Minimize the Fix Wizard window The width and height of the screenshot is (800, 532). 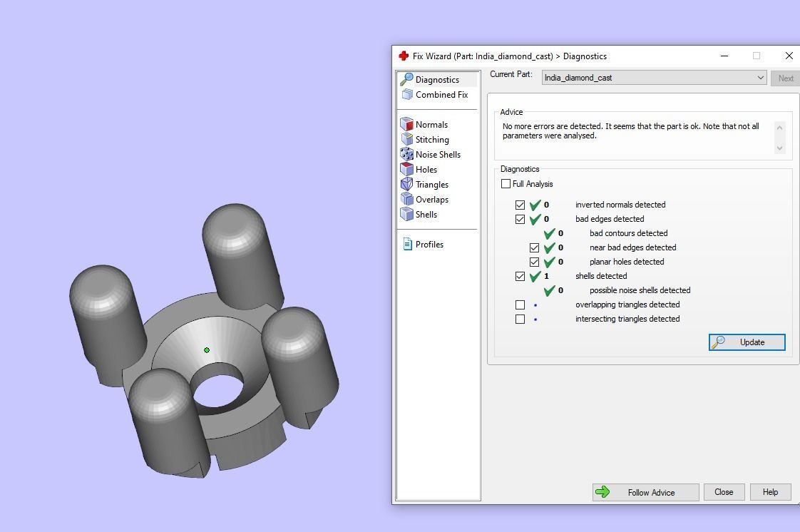[724, 56]
